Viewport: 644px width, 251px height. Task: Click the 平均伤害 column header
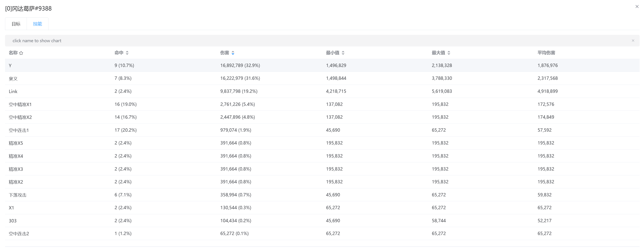tap(546, 53)
